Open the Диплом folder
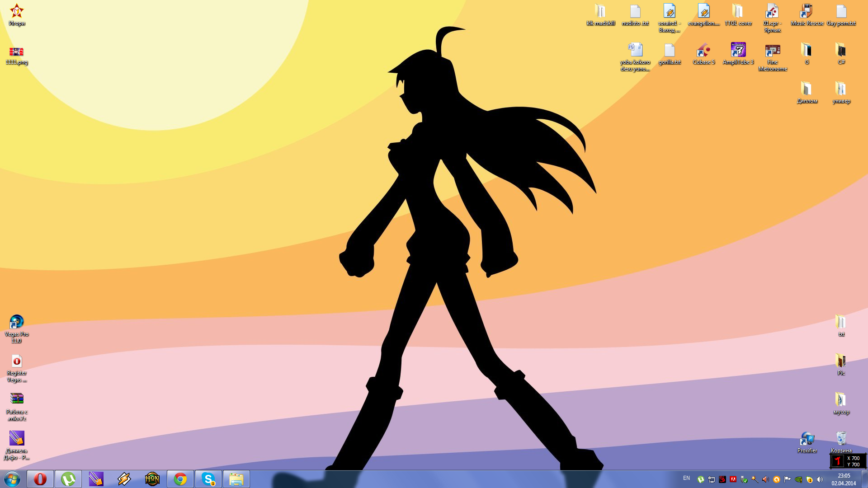The width and height of the screenshot is (868, 488). pyautogui.click(x=807, y=93)
